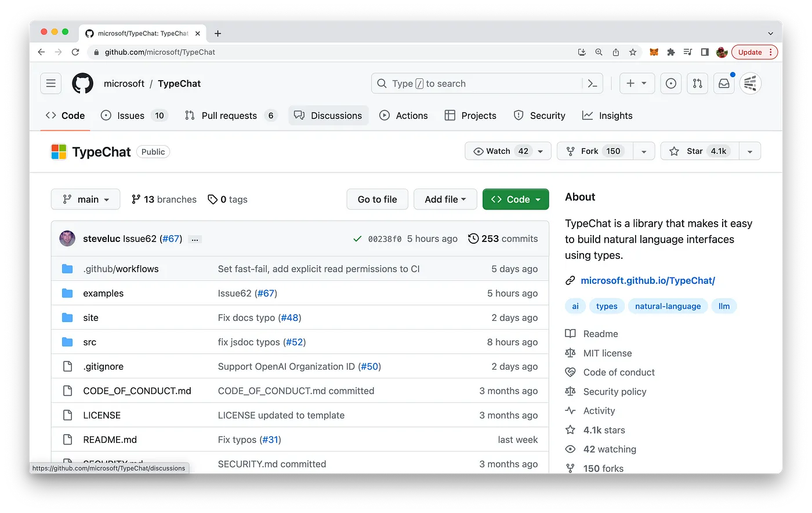Open the Insights tab

pyautogui.click(x=607, y=115)
